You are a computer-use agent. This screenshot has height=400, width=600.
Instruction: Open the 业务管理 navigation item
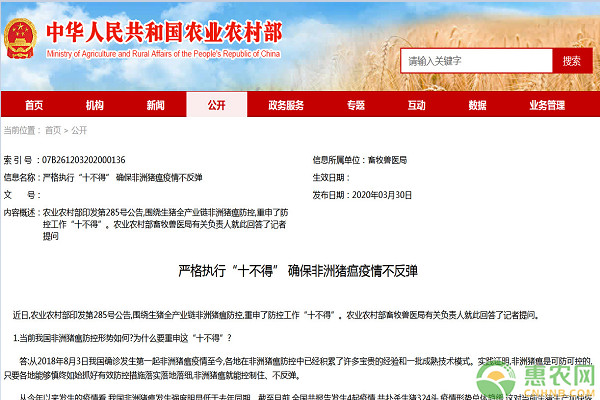pos(547,105)
